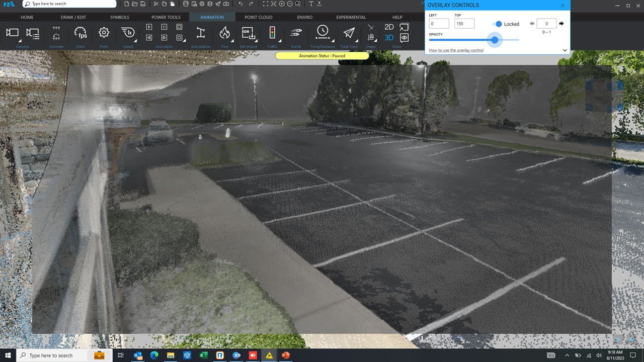This screenshot has height=362, width=644.
Task: Click the camera snapshot icon in top toolbar
Action: point(226,4)
